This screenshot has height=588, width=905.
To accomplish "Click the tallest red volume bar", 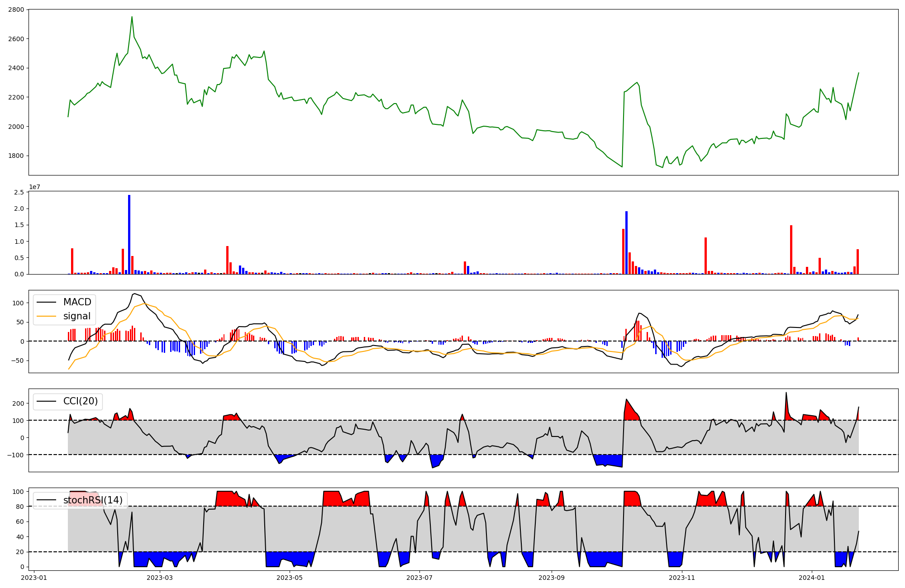I will coord(791,250).
